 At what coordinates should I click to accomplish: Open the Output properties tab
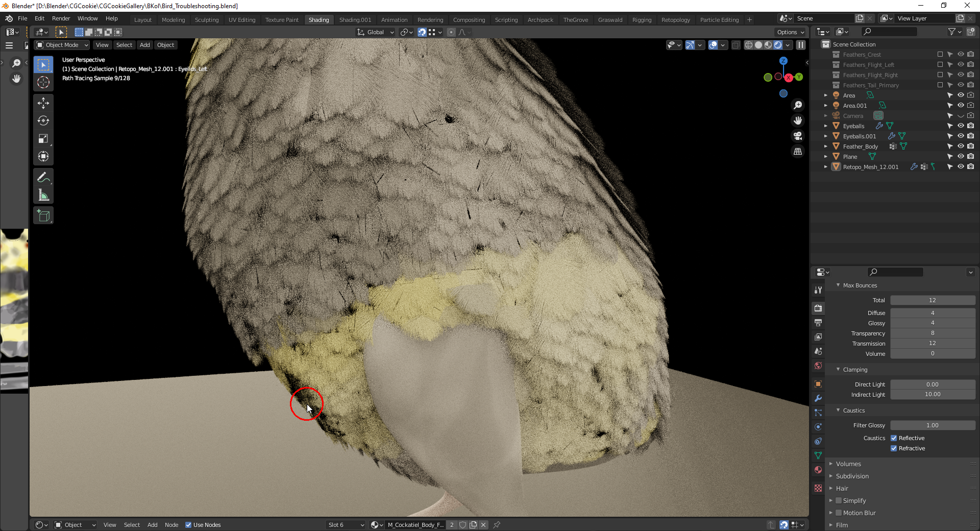(818, 323)
